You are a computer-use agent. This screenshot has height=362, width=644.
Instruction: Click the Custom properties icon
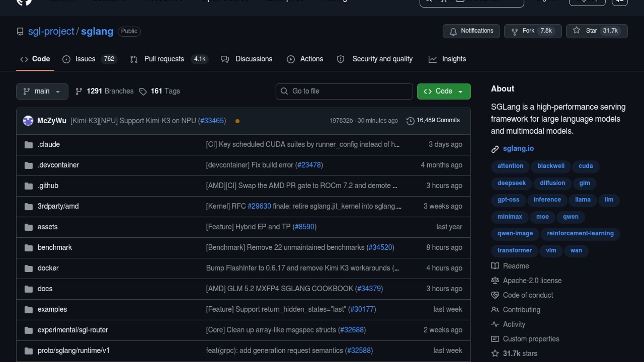pyautogui.click(x=495, y=339)
